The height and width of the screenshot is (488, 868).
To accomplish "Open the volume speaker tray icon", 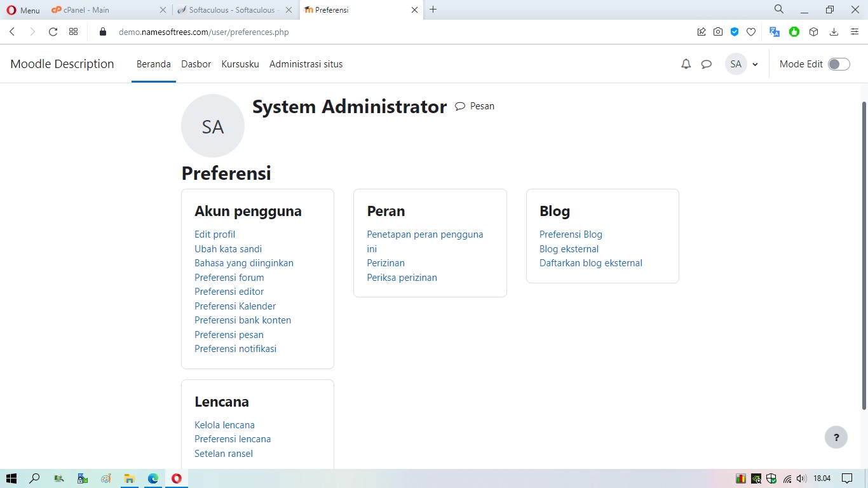I will pyautogui.click(x=801, y=478).
